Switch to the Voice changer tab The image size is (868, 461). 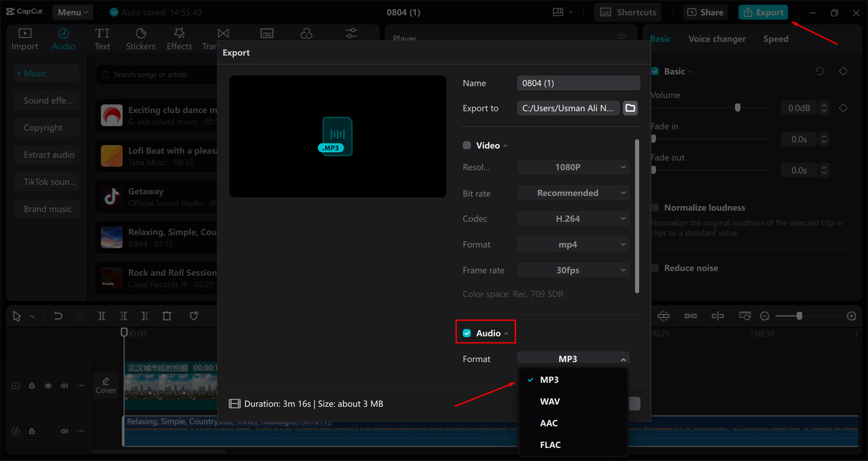717,39
